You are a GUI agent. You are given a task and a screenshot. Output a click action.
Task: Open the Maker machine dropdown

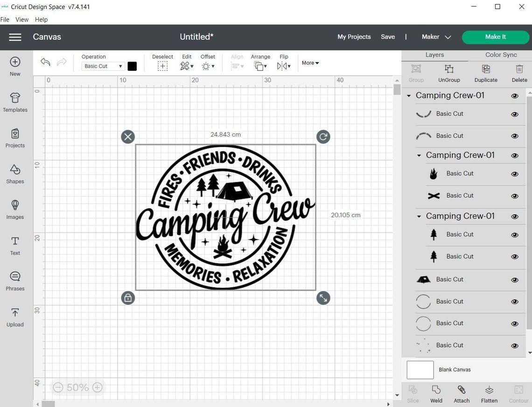(436, 37)
